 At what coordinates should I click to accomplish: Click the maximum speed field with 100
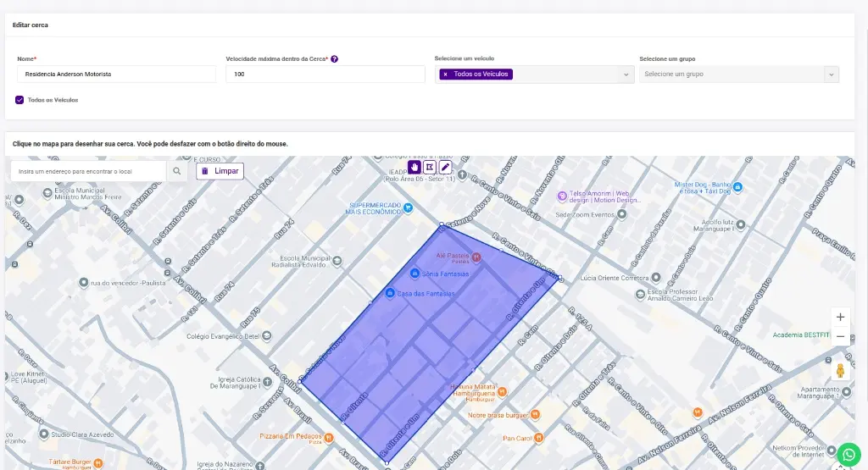(325, 74)
